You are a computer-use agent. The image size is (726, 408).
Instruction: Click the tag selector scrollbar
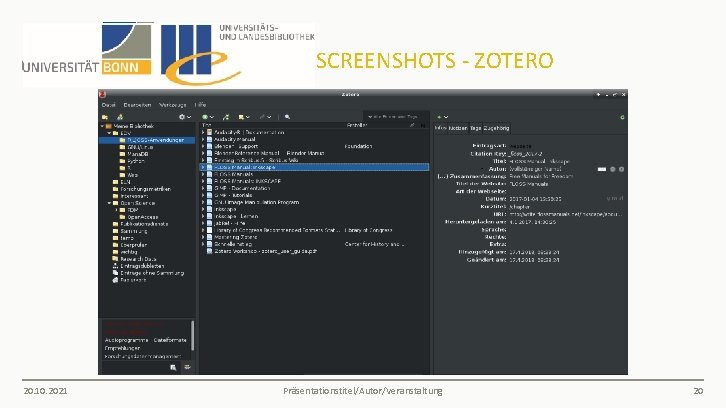click(193, 335)
